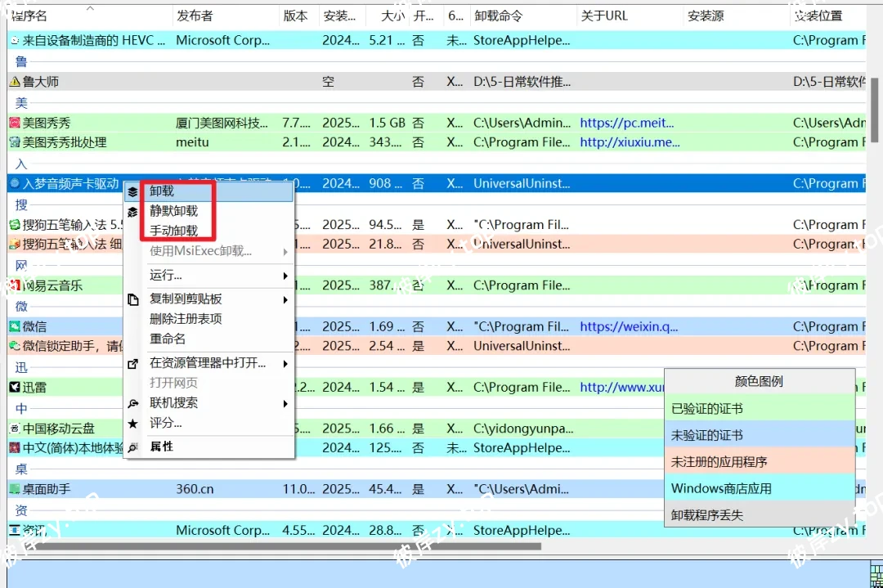This screenshot has width=883, height=588.
Task: Click the key icon beside 联机搜索
Action: 133,403
